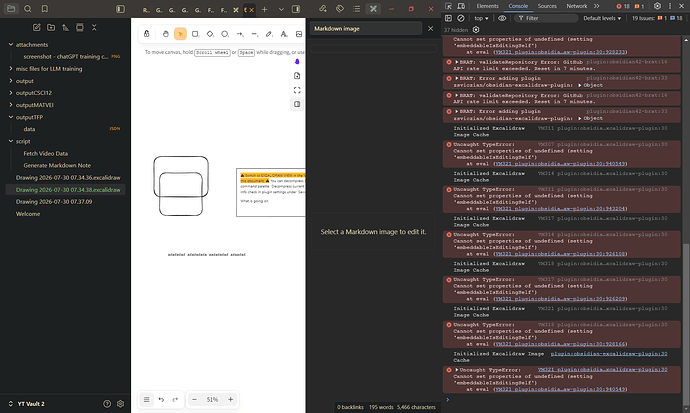Collapse the left sidebar toggle
Viewport: 690px width, 413px height.
pos(120,9)
